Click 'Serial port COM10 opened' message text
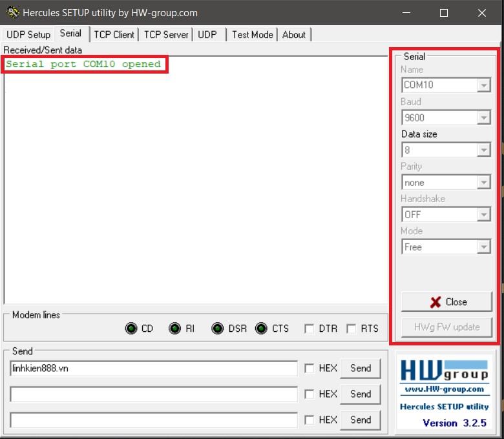 (x=83, y=64)
